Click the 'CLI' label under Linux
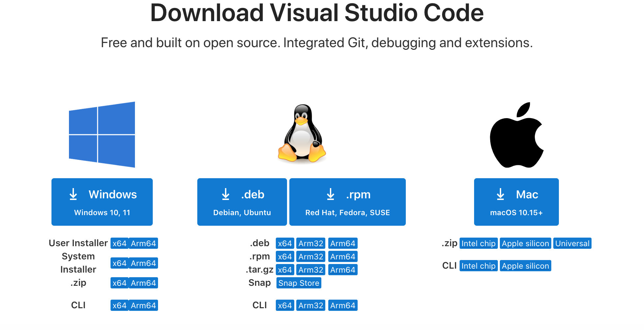644x330 pixels. point(260,305)
